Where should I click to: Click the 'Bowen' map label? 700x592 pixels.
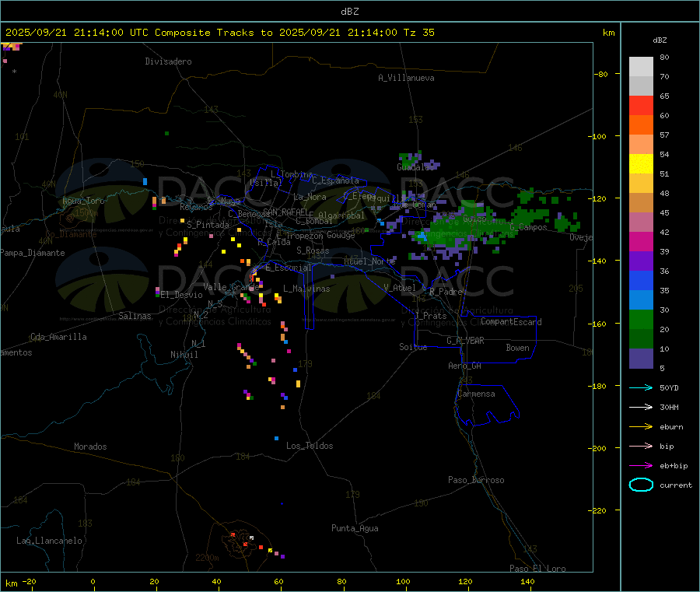click(x=517, y=348)
